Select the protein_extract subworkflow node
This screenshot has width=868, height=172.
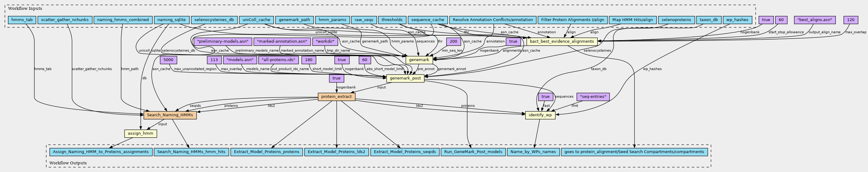[x=337, y=97]
